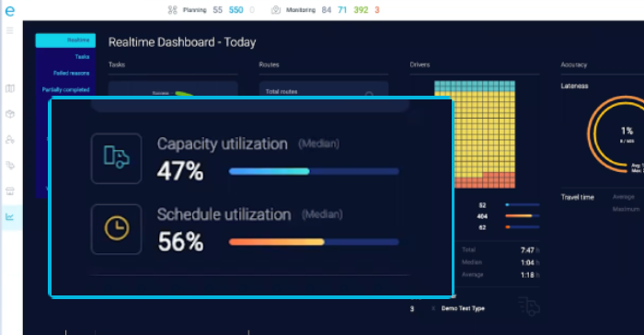Viewport: 644px width, 335px height.
Task: Click the Routes section header
Action: point(269,64)
